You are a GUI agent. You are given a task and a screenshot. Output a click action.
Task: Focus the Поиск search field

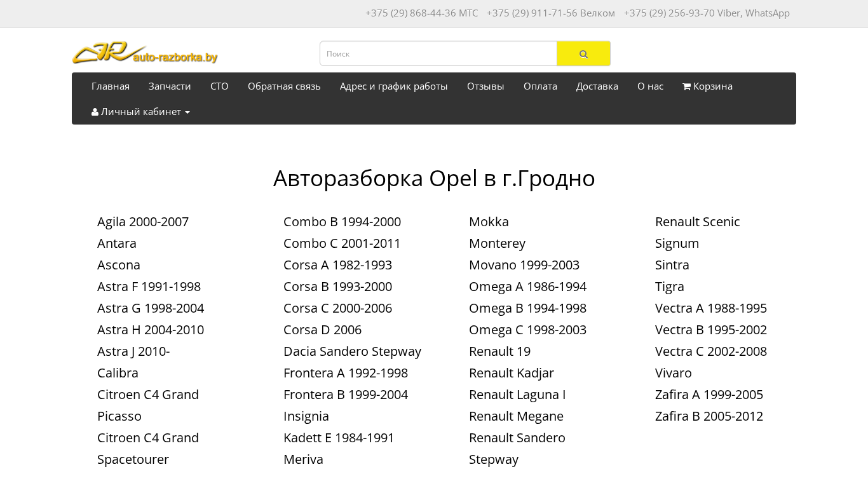(x=438, y=53)
